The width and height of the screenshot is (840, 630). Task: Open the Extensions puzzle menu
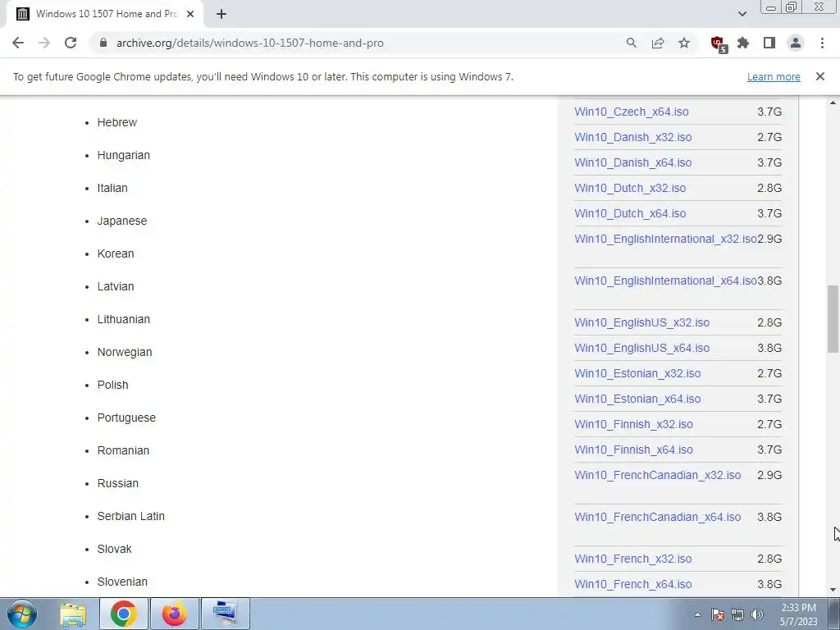[743, 43]
